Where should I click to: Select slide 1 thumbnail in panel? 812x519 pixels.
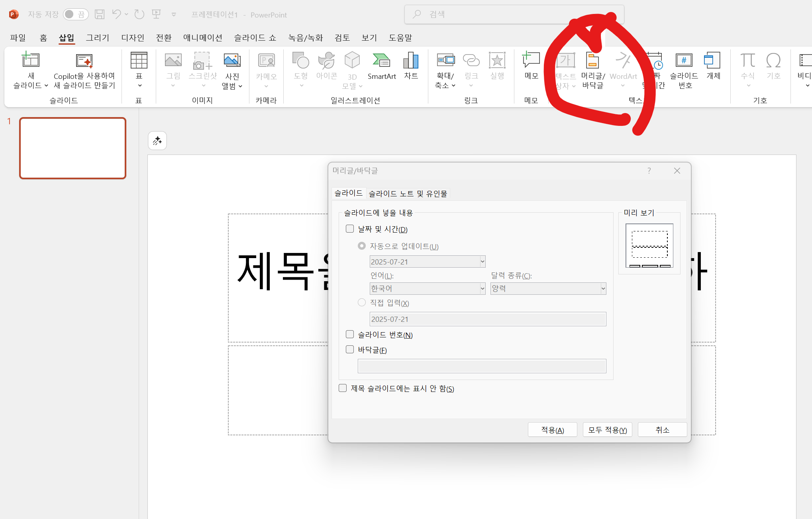[x=73, y=148]
